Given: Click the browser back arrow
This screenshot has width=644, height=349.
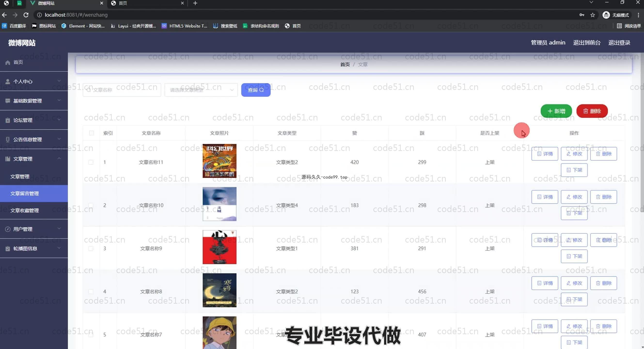Looking at the screenshot, I should coord(4,15).
